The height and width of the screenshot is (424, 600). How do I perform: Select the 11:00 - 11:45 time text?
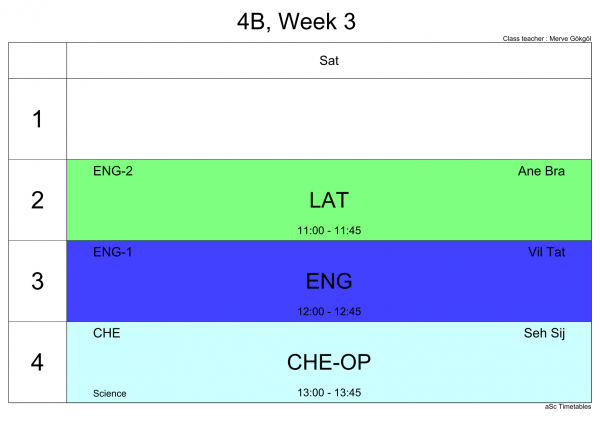tap(329, 230)
